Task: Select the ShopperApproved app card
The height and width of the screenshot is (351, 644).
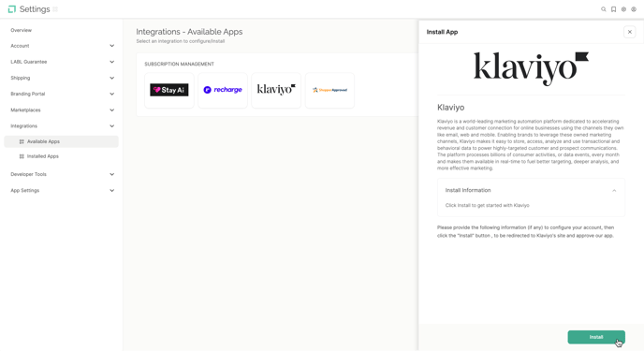Action: coord(329,90)
